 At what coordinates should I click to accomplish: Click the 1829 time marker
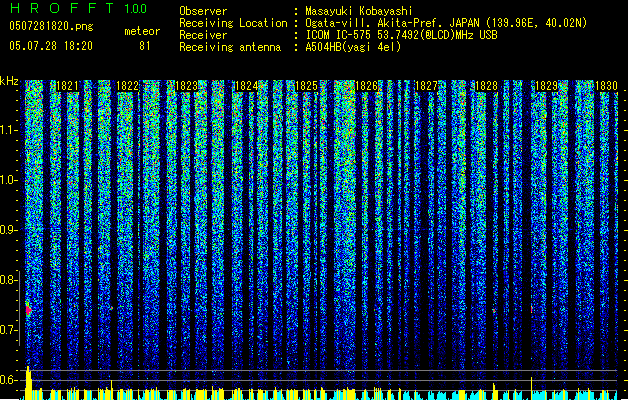(546, 86)
